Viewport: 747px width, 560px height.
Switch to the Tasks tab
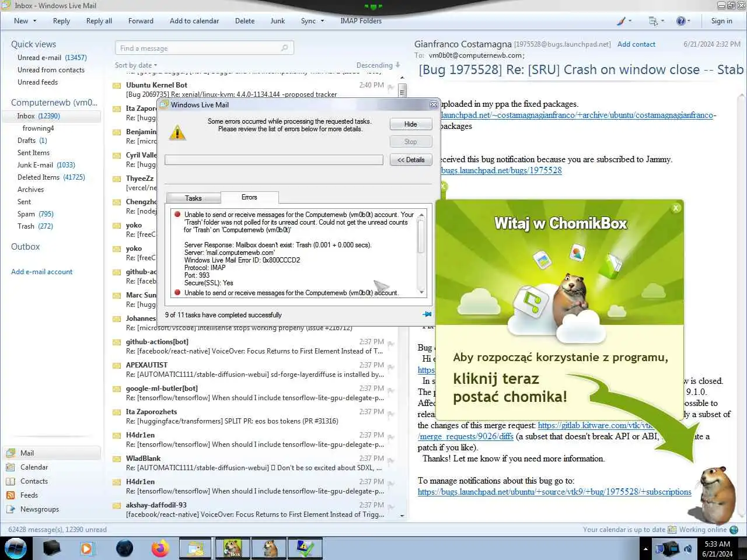coord(193,198)
